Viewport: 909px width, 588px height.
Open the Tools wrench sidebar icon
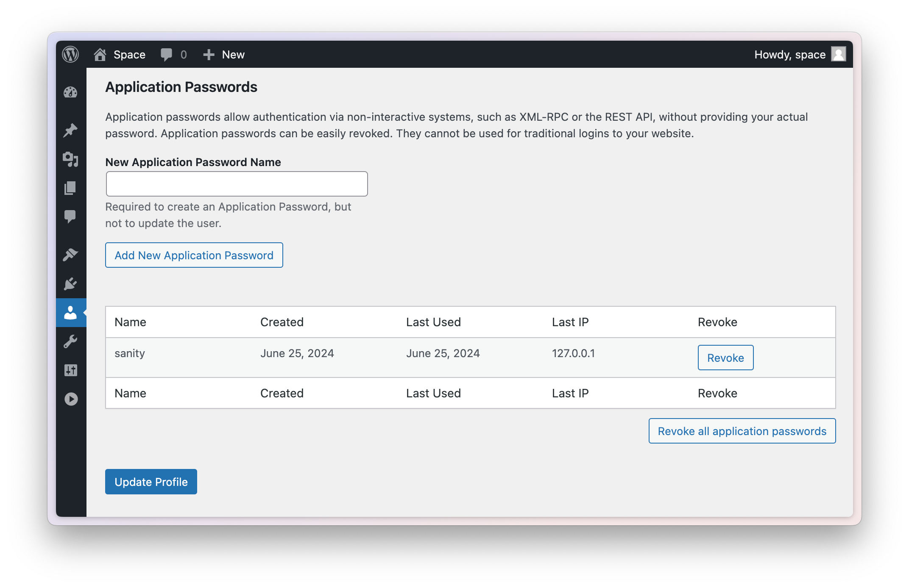click(71, 341)
